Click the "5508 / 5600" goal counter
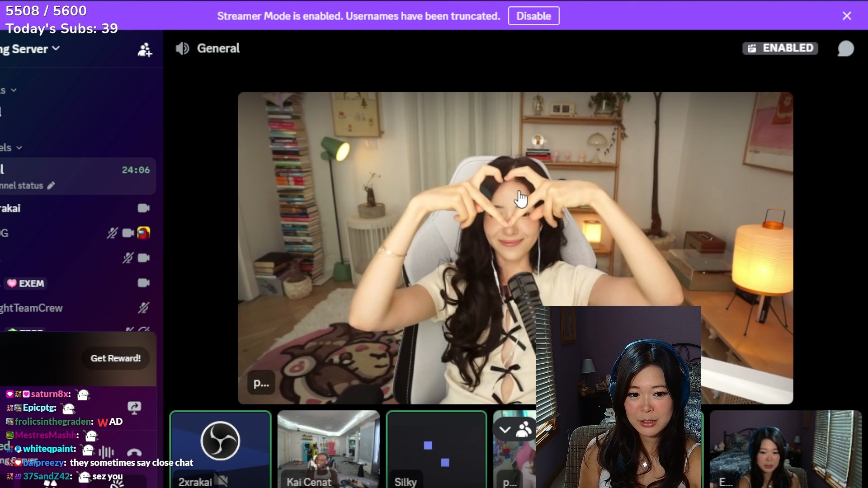868x488 pixels. 46,10
